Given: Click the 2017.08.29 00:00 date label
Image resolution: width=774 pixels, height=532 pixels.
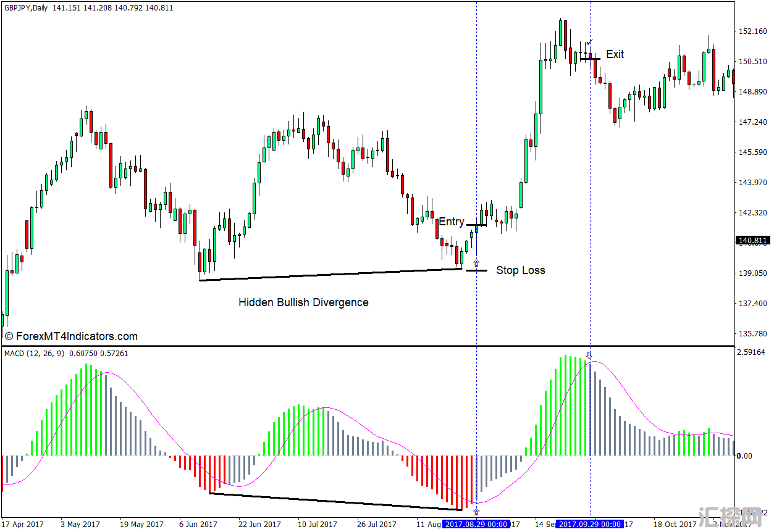Looking at the screenshot, I should [x=476, y=524].
